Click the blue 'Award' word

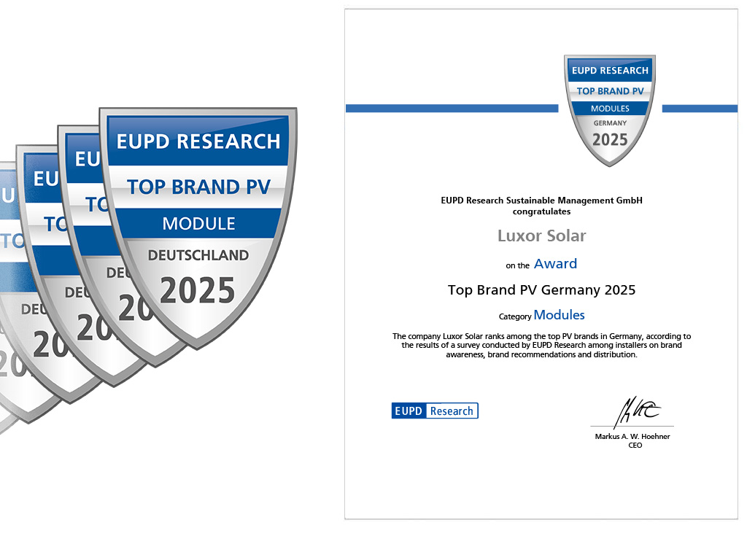[x=555, y=263]
